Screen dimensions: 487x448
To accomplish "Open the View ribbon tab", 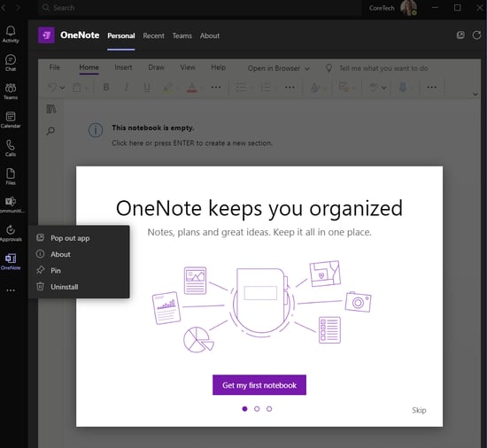I will click(188, 67).
